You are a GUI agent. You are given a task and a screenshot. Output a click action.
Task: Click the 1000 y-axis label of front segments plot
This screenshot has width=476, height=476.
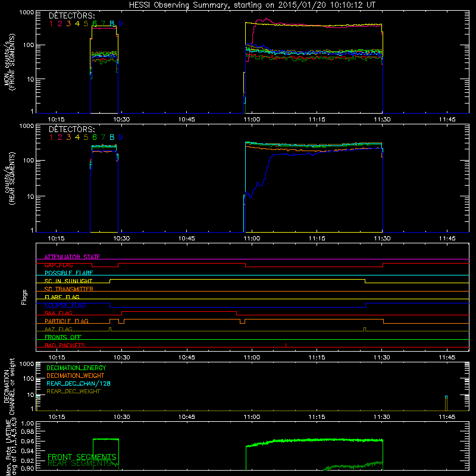(x=27, y=12)
